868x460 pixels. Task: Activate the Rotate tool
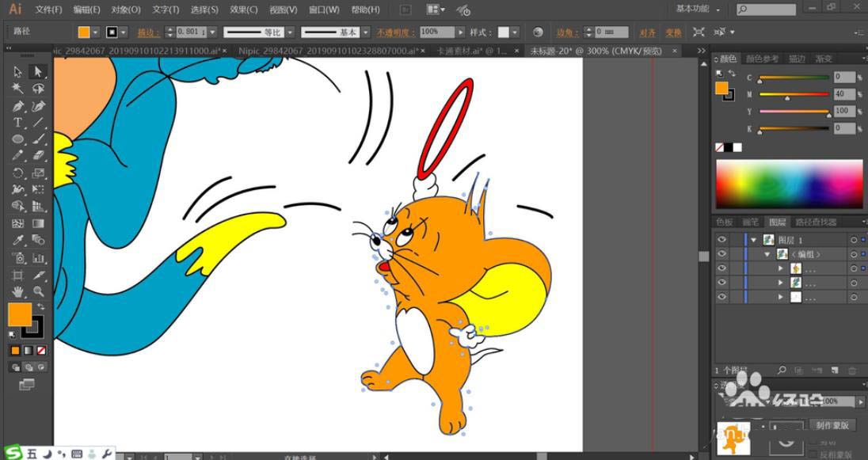pos(17,173)
